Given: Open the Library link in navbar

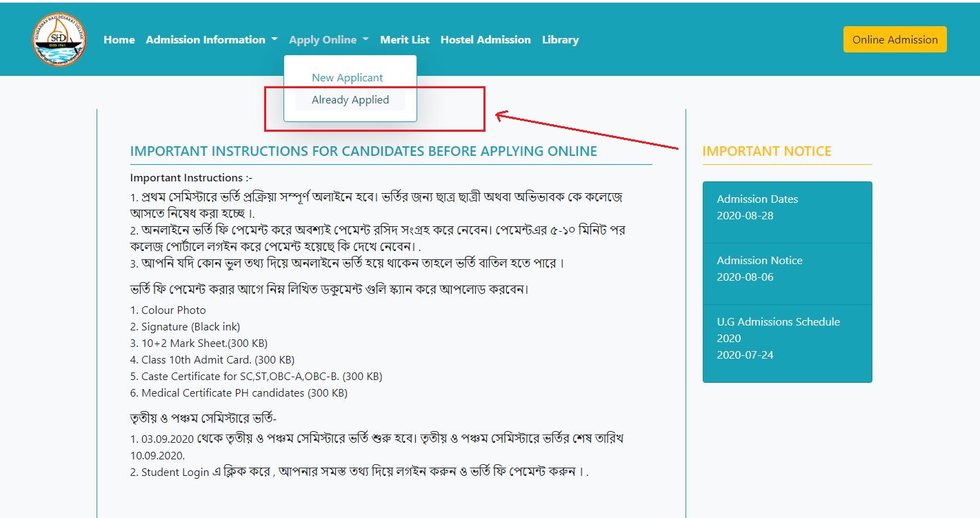Looking at the screenshot, I should tap(560, 40).
